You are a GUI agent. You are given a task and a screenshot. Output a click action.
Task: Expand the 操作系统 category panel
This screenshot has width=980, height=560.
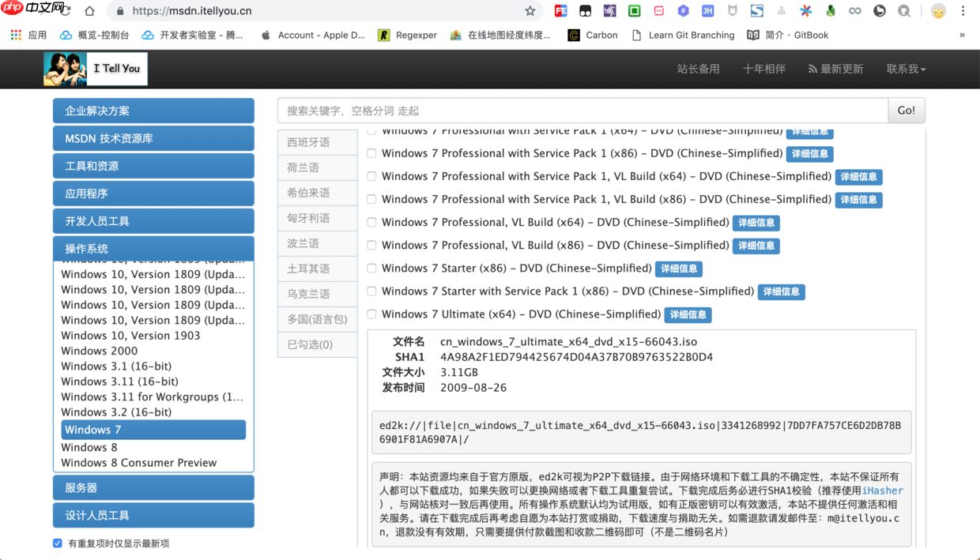(x=153, y=248)
